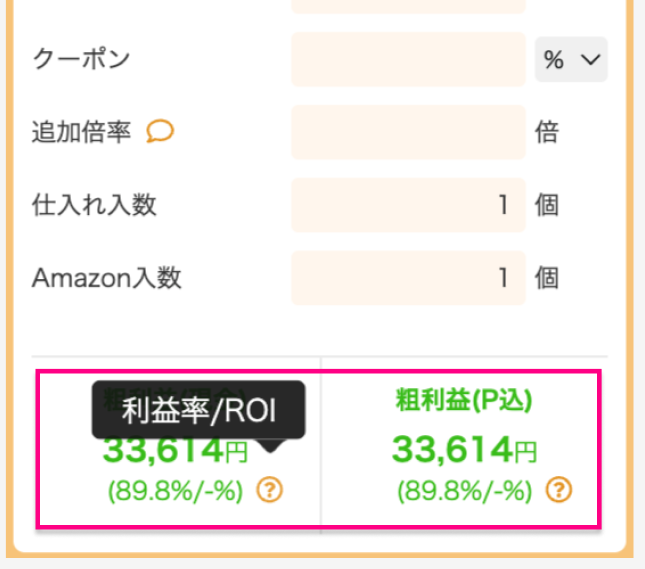
Task: Focus the 追加倍率 input field
Action: [x=408, y=132]
